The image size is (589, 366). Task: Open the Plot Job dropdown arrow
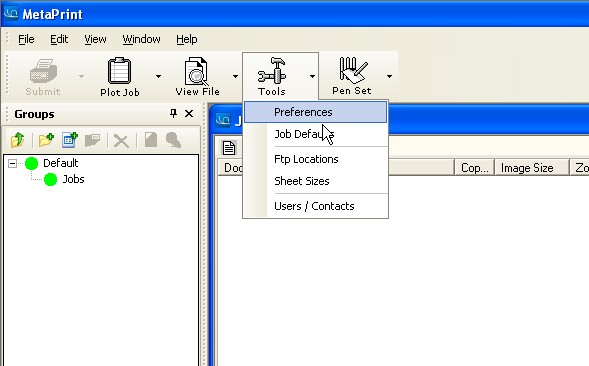(x=158, y=76)
